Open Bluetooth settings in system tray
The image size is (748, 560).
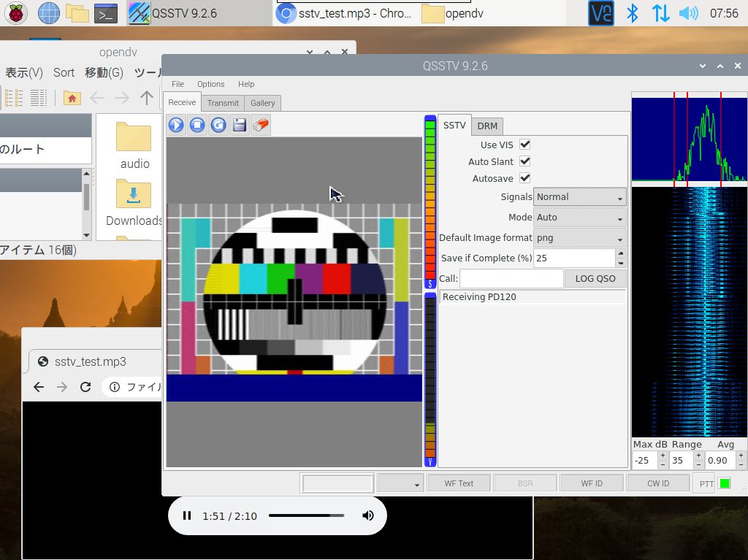pos(634,13)
